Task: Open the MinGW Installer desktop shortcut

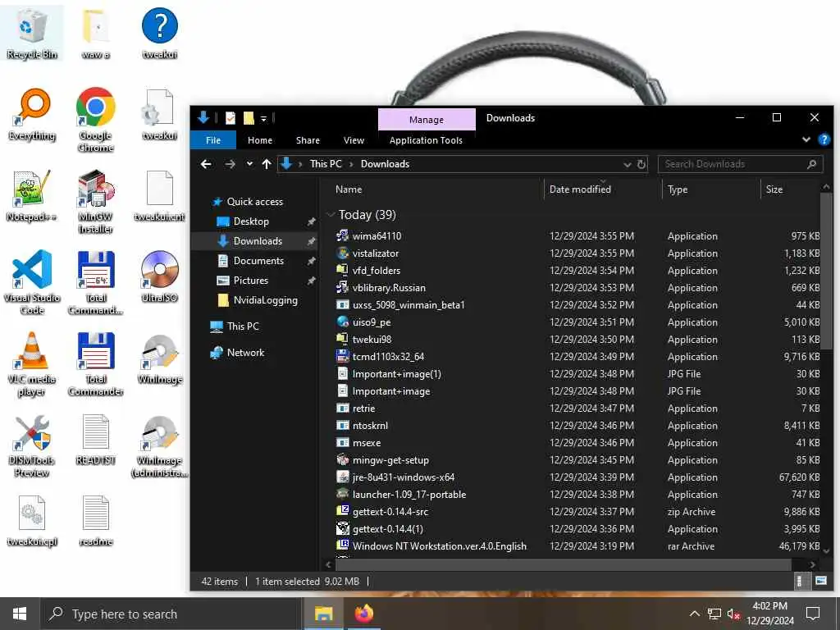Action: click(95, 202)
